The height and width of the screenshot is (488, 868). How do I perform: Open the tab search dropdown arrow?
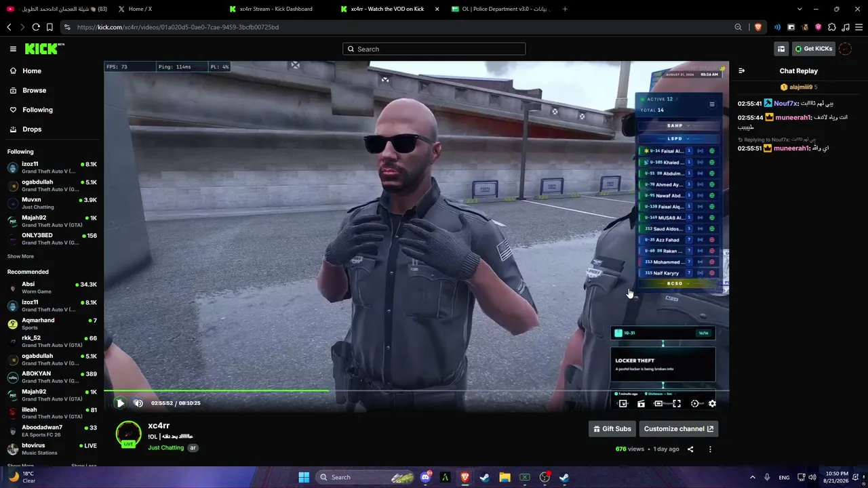800,9
